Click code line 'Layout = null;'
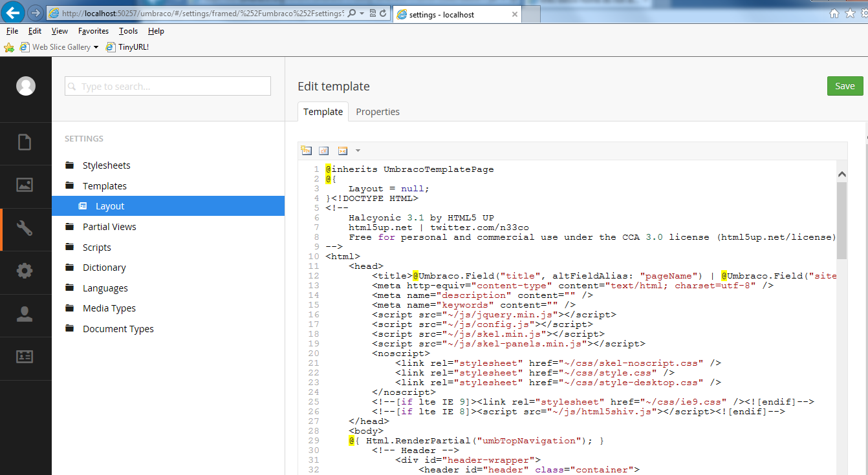 (x=389, y=189)
